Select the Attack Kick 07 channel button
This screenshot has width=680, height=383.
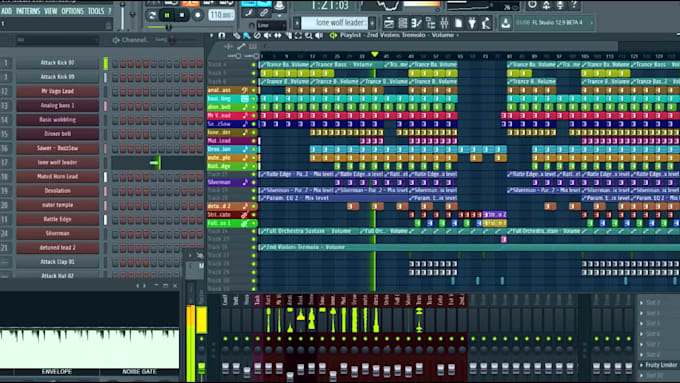(57, 62)
